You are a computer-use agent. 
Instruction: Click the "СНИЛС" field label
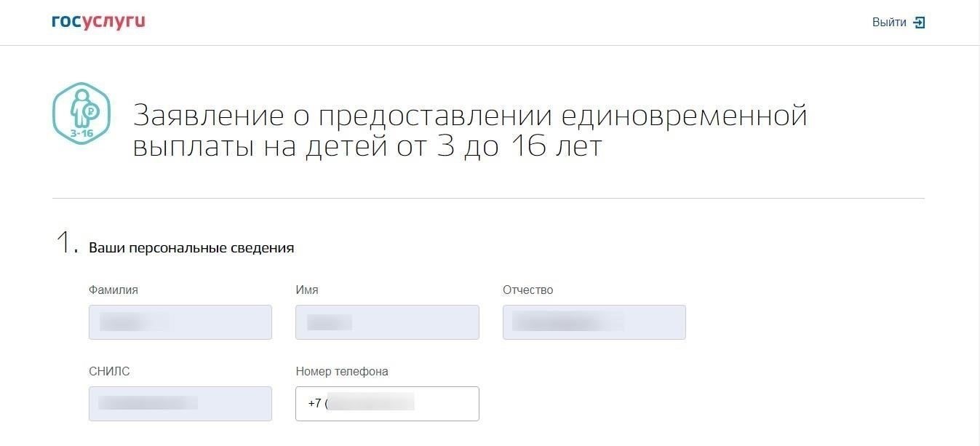click(x=109, y=372)
